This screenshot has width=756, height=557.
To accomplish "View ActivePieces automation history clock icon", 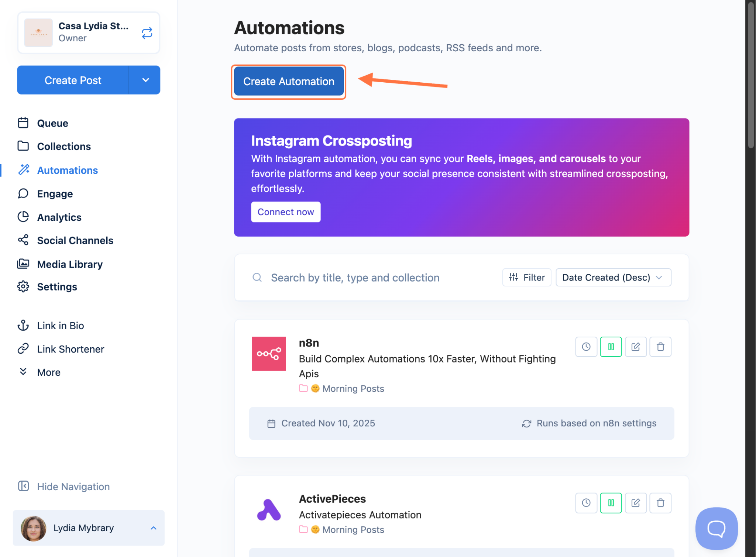I will point(586,503).
